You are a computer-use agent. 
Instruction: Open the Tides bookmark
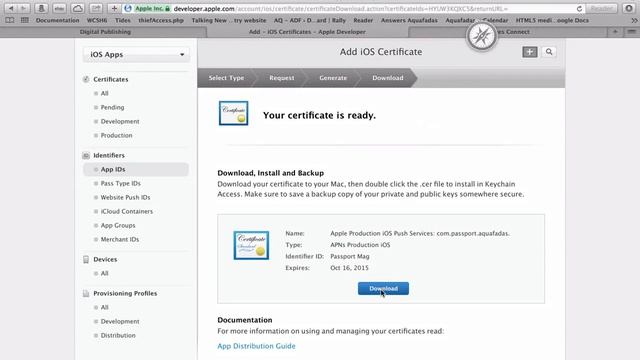pos(122,20)
